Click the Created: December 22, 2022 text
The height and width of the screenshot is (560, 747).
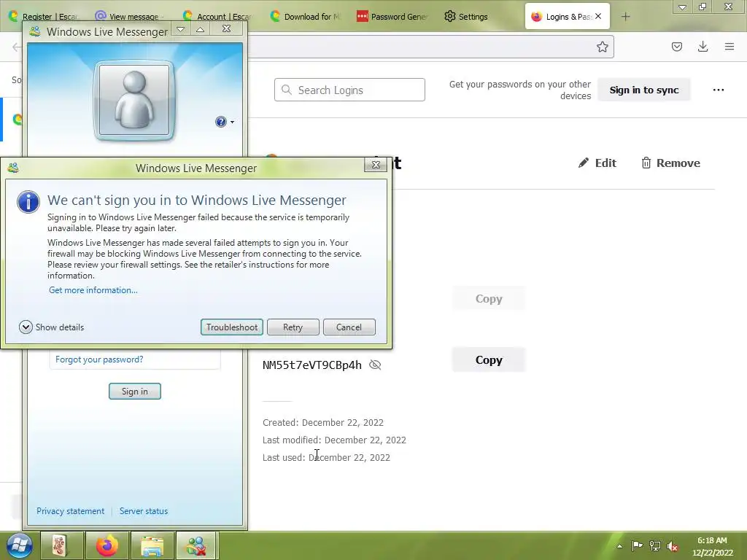tap(323, 422)
